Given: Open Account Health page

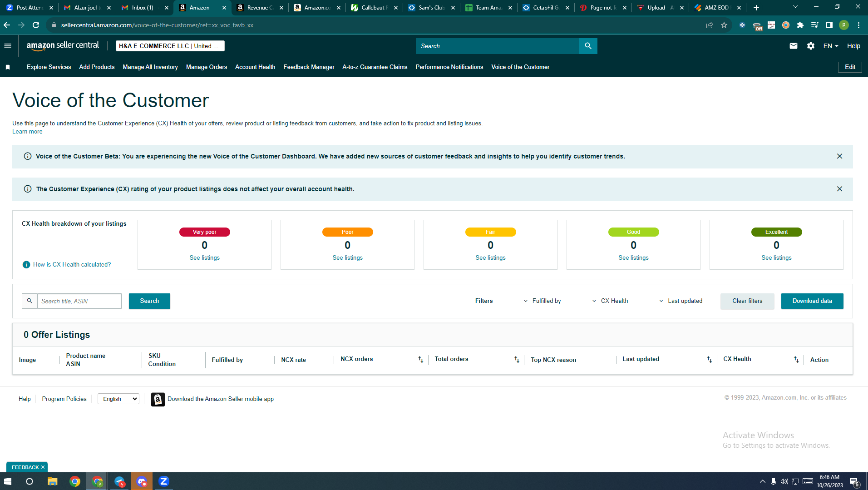Looking at the screenshot, I should pyautogui.click(x=255, y=67).
